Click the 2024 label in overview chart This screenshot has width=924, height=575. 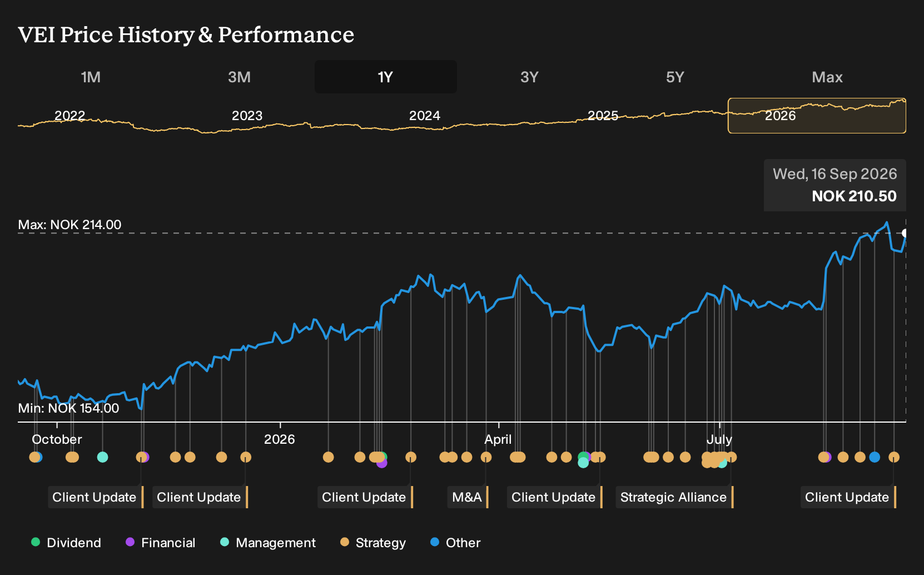pos(425,116)
